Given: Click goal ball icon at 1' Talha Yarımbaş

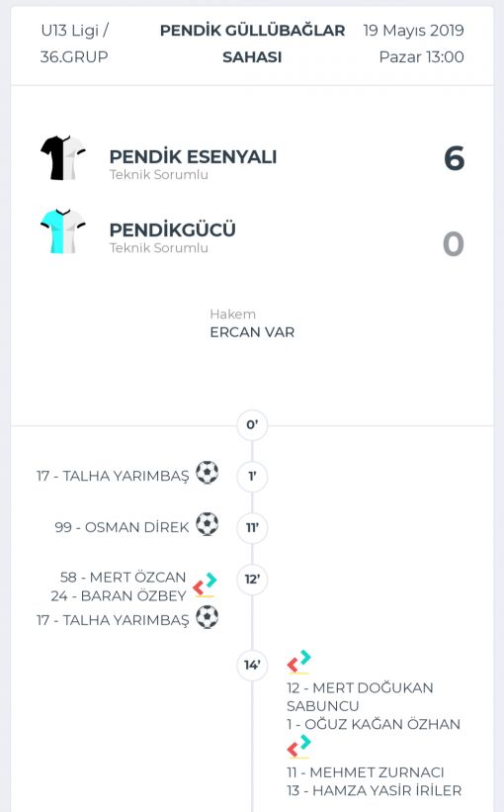Looking at the screenshot, I should pyautogui.click(x=207, y=473).
